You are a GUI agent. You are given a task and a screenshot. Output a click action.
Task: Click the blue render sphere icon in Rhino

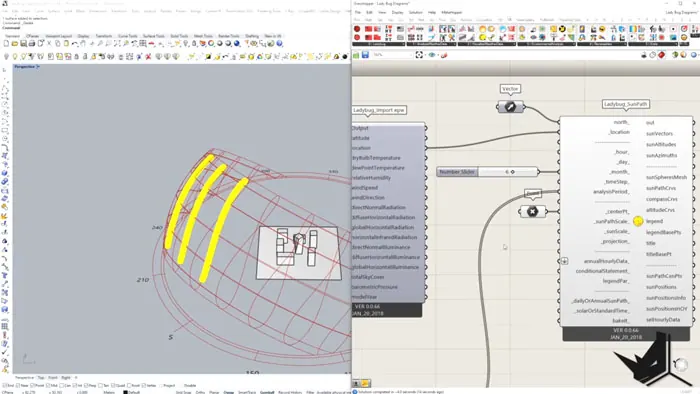pos(237,43)
